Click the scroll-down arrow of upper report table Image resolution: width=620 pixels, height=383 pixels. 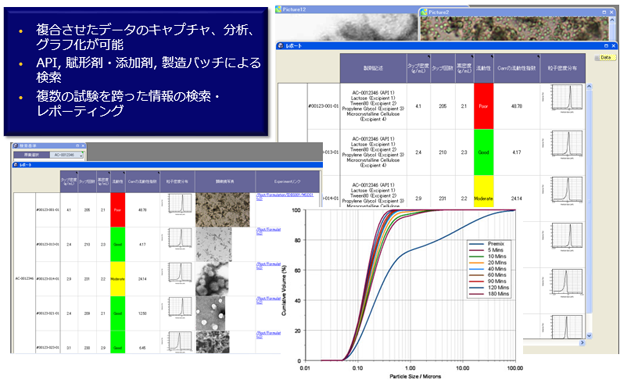click(589, 336)
